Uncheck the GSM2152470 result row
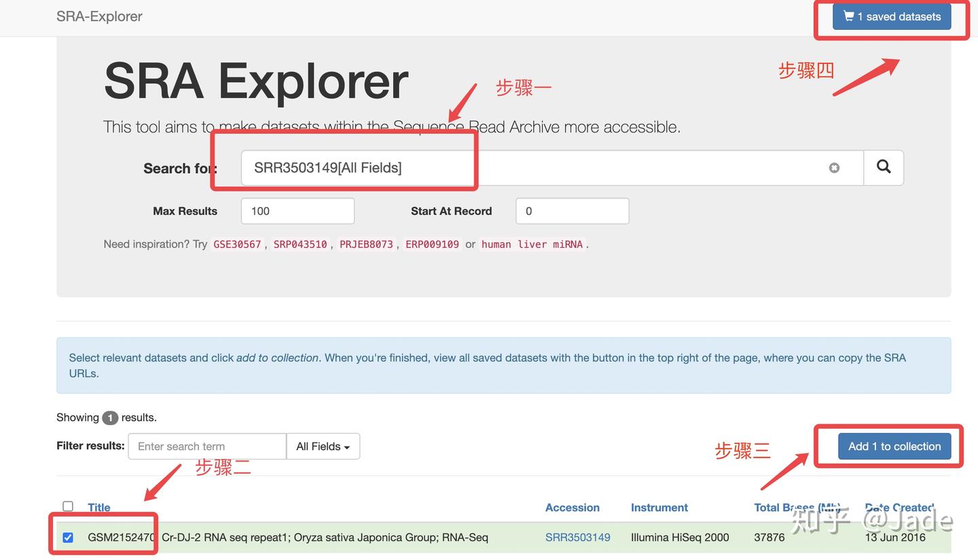 [67, 536]
